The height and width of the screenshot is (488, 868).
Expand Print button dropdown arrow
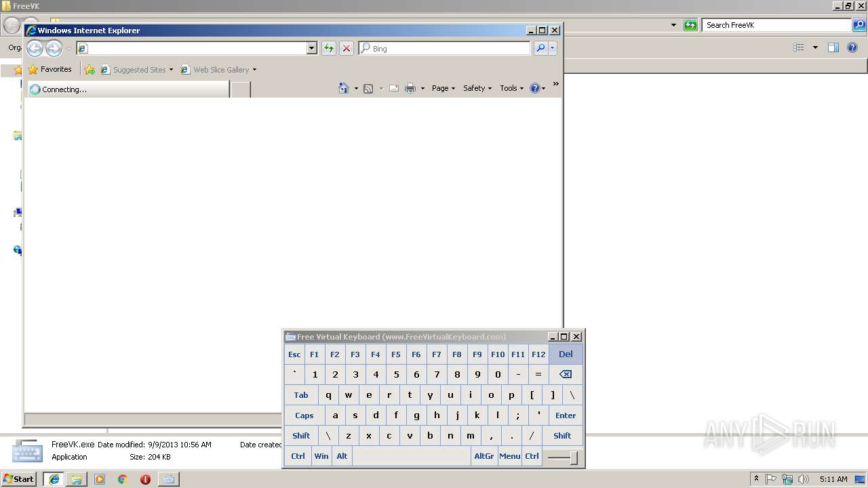422,89
